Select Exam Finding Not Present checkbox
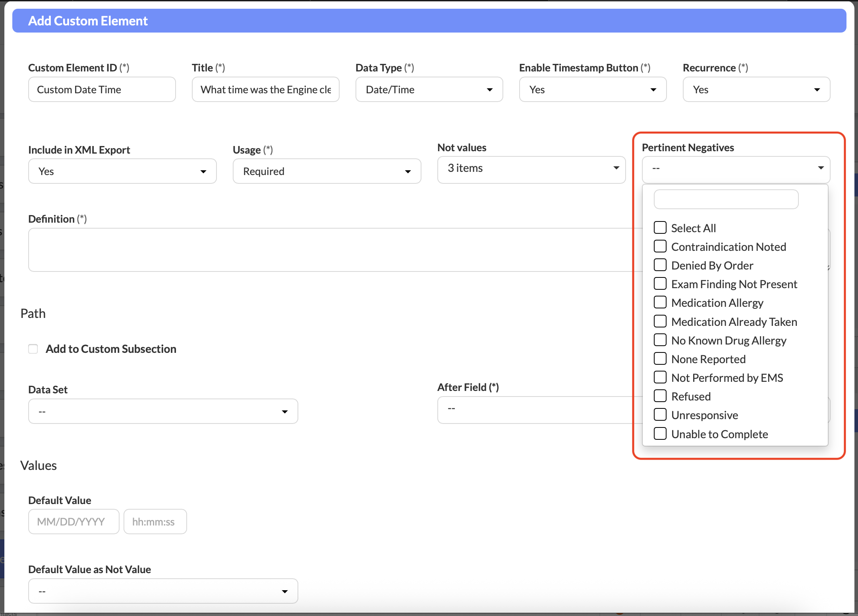The width and height of the screenshot is (858, 616). click(660, 284)
